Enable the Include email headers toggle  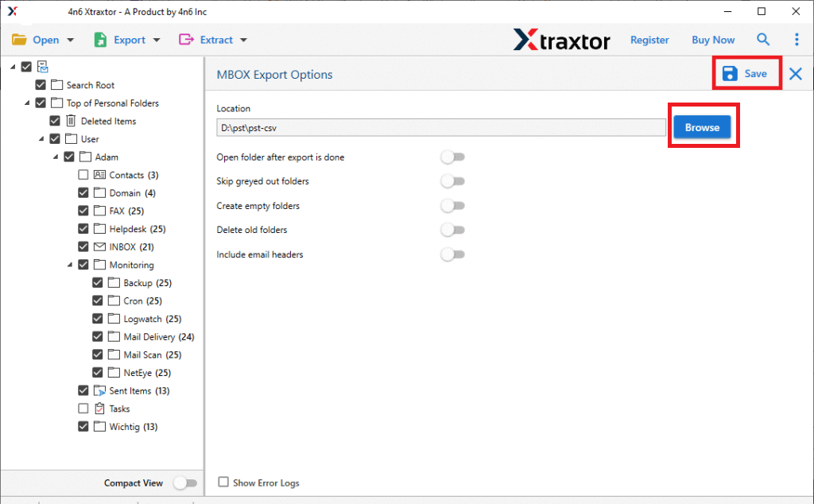click(453, 254)
